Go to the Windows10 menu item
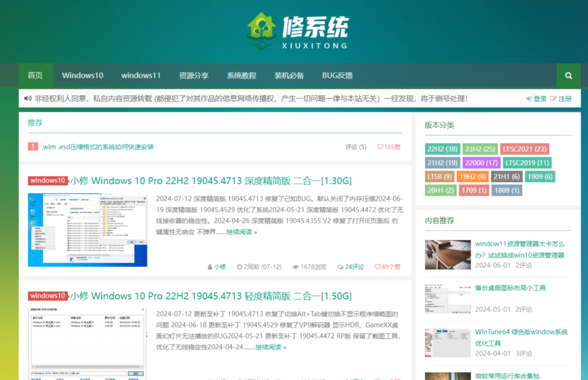This screenshot has height=380, width=588. coord(83,76)
